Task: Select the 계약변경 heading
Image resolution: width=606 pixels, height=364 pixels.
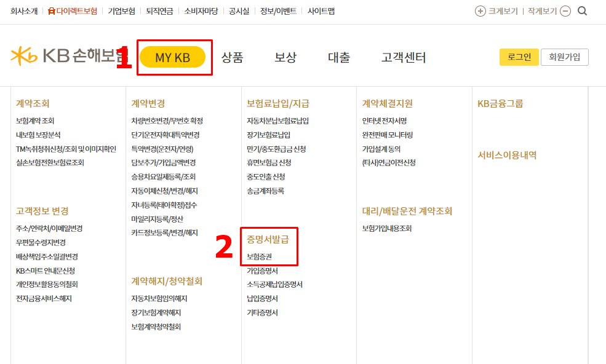Action: pos(148,103)
